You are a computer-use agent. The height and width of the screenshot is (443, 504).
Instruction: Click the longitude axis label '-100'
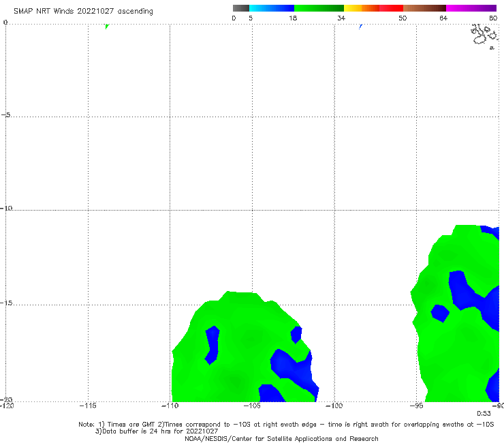334,406
